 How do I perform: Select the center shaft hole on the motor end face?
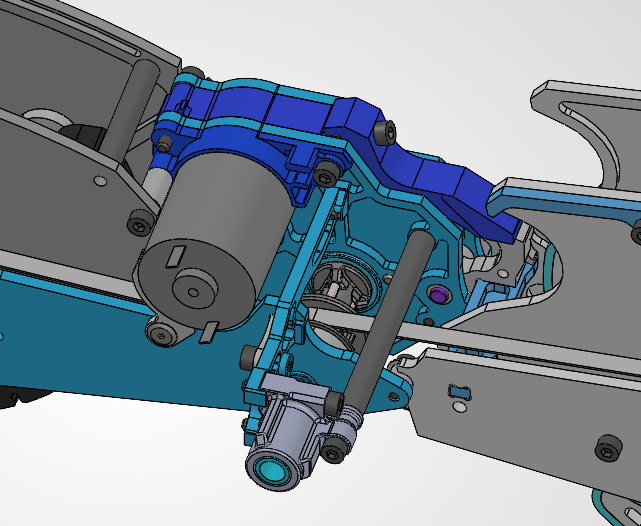[193, 292]
